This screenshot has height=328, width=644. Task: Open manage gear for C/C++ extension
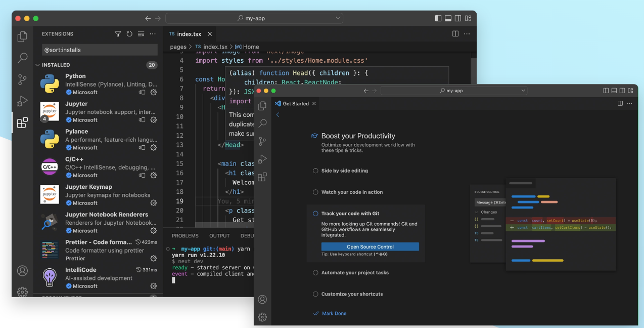(154, 175)
